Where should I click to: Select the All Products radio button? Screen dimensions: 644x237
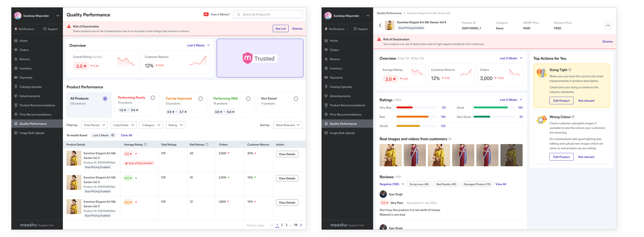105,99
